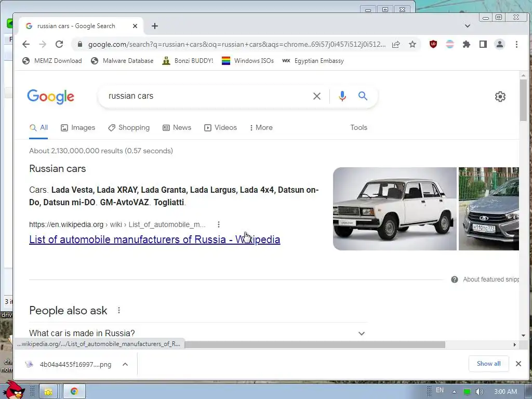Viewport: 532px width, 399px height.
Task: Click the Angry Birds start button
Action: pyautogui.click(x=14, y=390)
